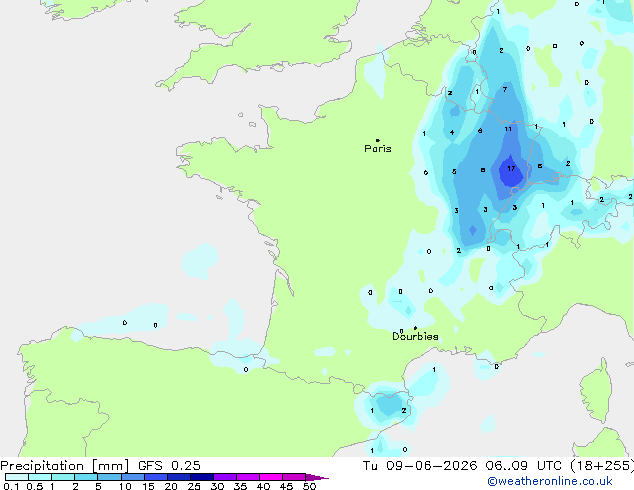Click the 15 legend scale label

coord(148,486)
